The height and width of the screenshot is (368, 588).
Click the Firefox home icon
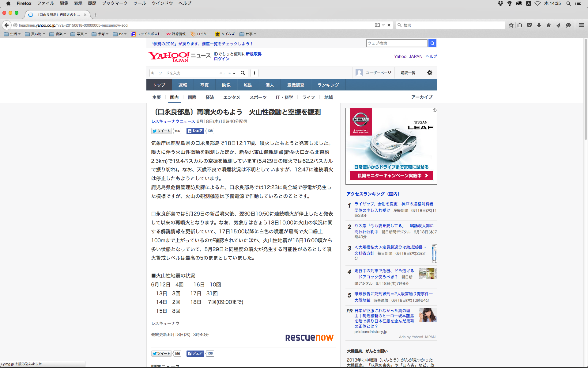pos(549,25)
